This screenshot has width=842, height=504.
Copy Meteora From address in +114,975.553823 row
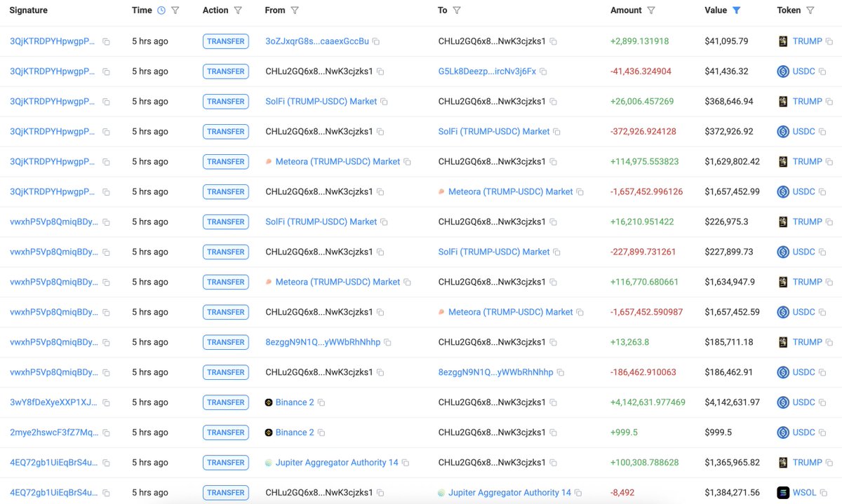tap(407, 162)
